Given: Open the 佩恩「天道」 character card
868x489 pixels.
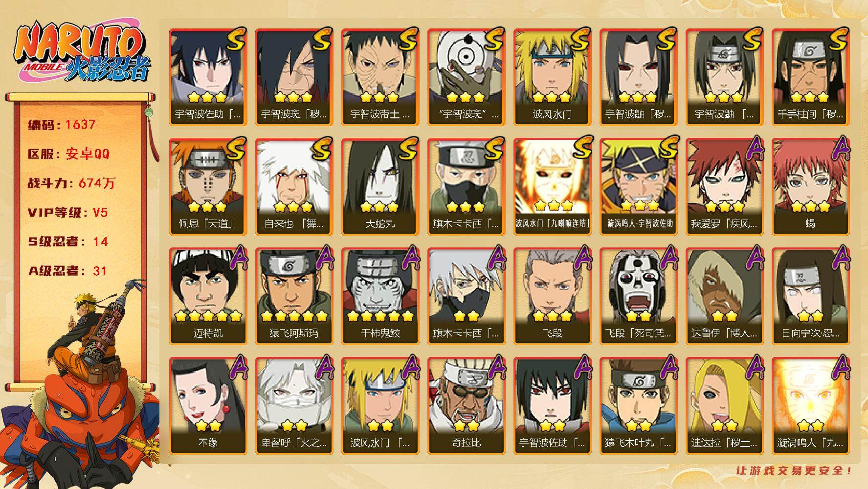Looking at the screenshot, I should pyautogui.click(x=208, y=186).
